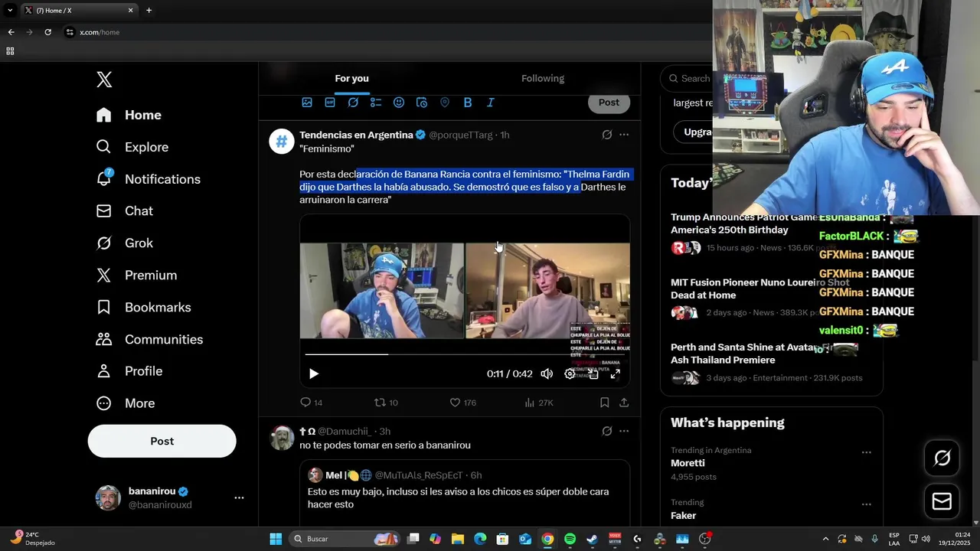Image resolution: width=980 pixels, height=551 pixels.
Task: View analytics showing 27K views
Action: [539, 403]
